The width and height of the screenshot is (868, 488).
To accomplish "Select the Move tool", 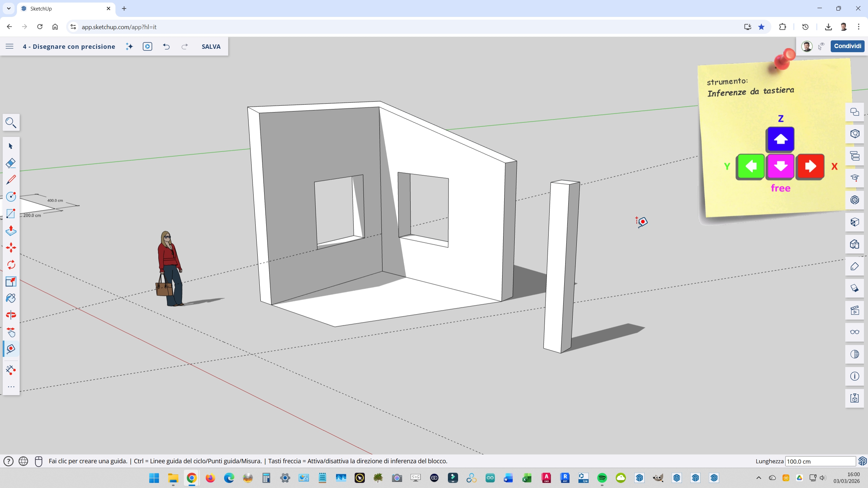I will [x=11, y=248].
